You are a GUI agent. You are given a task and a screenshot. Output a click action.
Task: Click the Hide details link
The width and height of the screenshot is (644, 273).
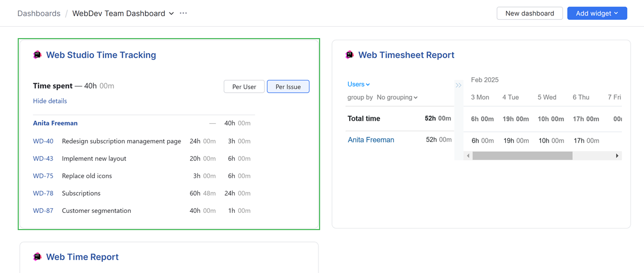50,101
